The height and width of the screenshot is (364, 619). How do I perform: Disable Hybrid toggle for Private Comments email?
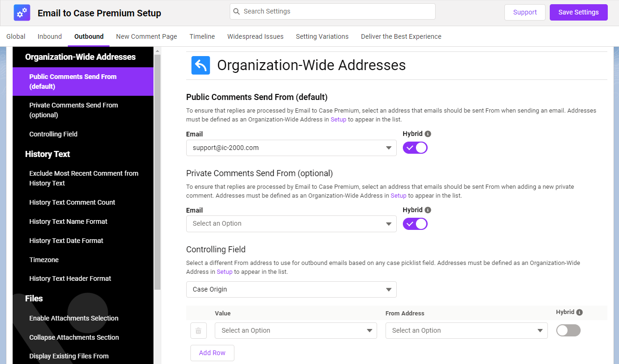coord(415,224)
